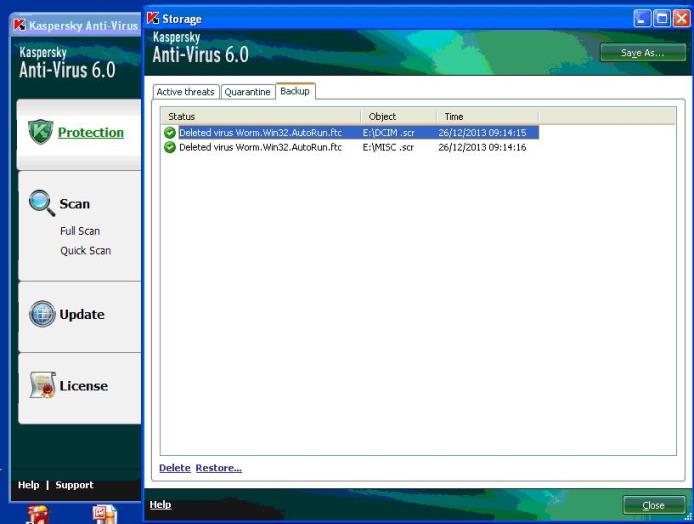Click the License certificate icon
The image size is (694, 524).
point(42,385)
